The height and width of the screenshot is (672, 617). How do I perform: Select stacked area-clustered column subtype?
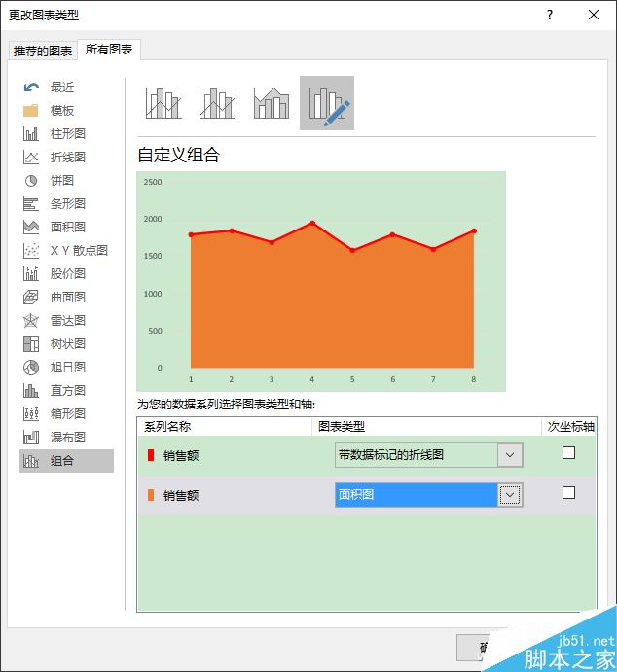click(x=272, y=103)
